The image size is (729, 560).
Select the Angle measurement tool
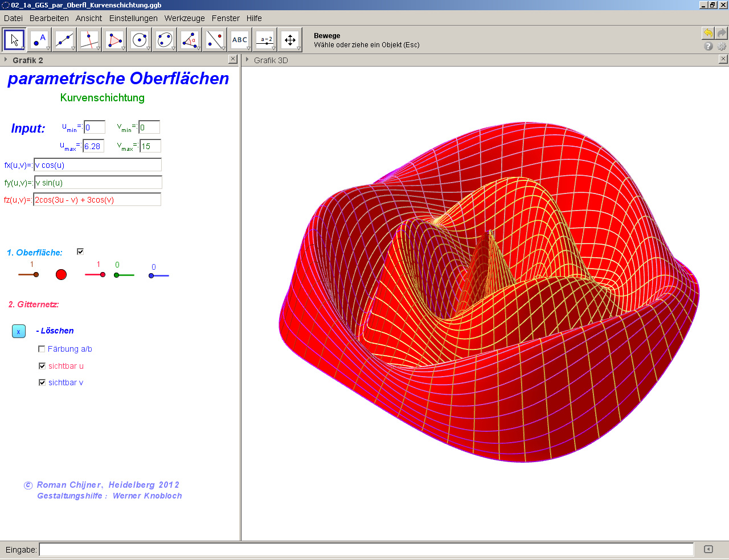(x=190, y=40)
